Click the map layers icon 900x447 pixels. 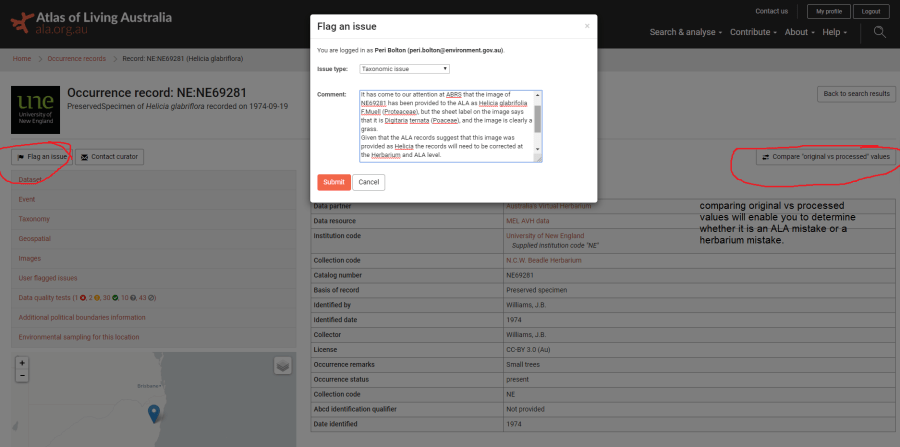click(283, 366)
